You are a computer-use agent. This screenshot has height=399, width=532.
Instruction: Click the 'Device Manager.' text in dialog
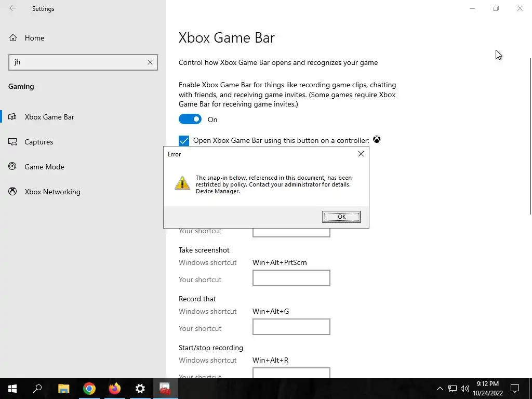[218, 191]
